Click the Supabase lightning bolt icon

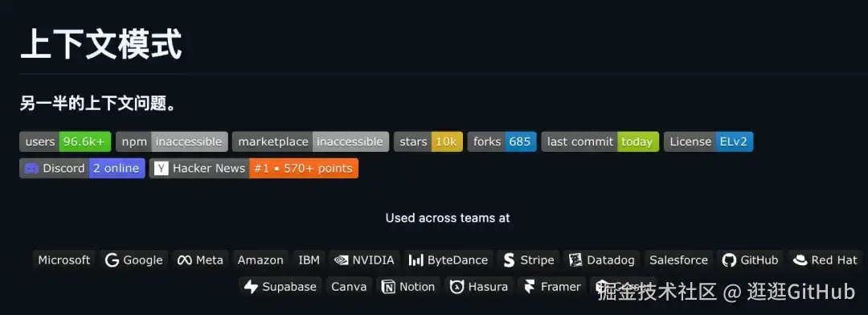(252, 287)
